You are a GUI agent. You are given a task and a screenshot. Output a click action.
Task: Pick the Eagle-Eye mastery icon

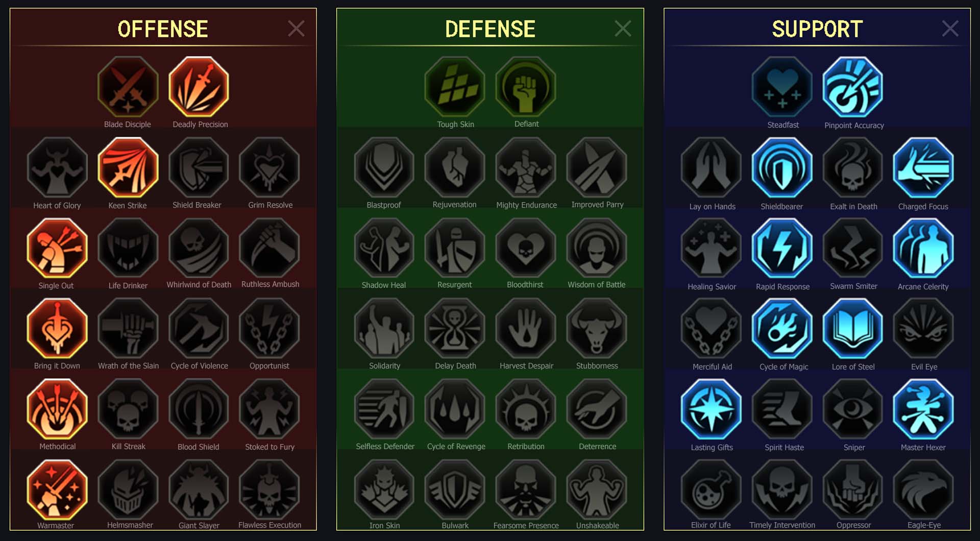[923, 490]
